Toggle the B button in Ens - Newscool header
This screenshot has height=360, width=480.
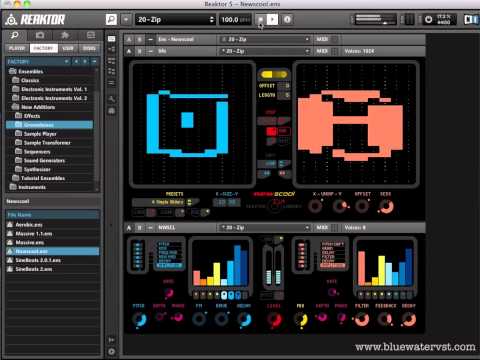140,39
